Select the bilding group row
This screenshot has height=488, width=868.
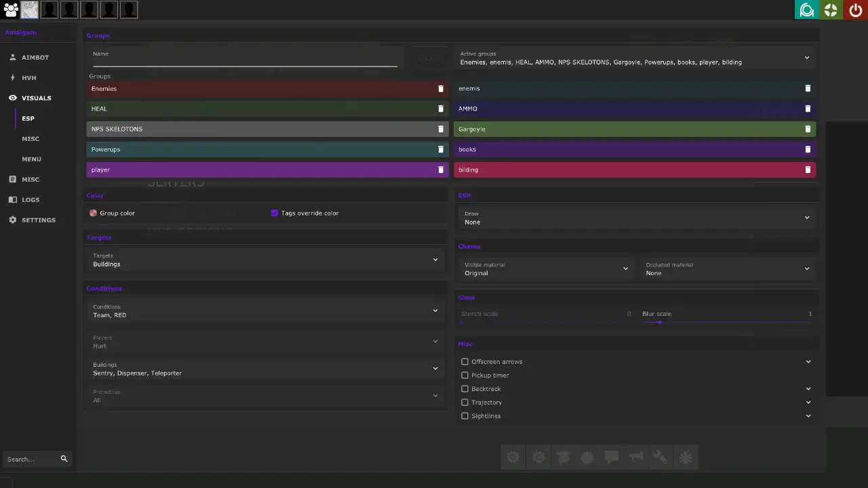tap(635, 169)
